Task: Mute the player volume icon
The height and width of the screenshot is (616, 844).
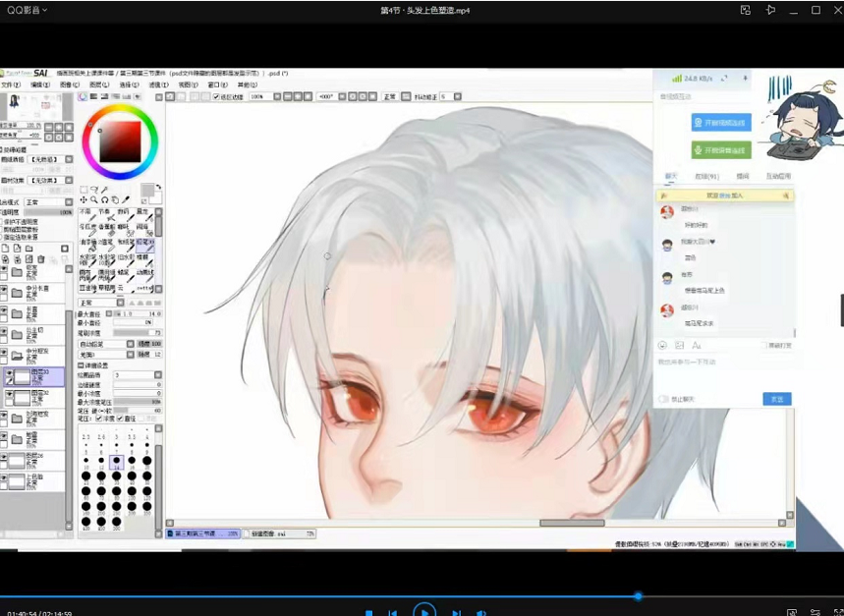Action: point(481,613)
